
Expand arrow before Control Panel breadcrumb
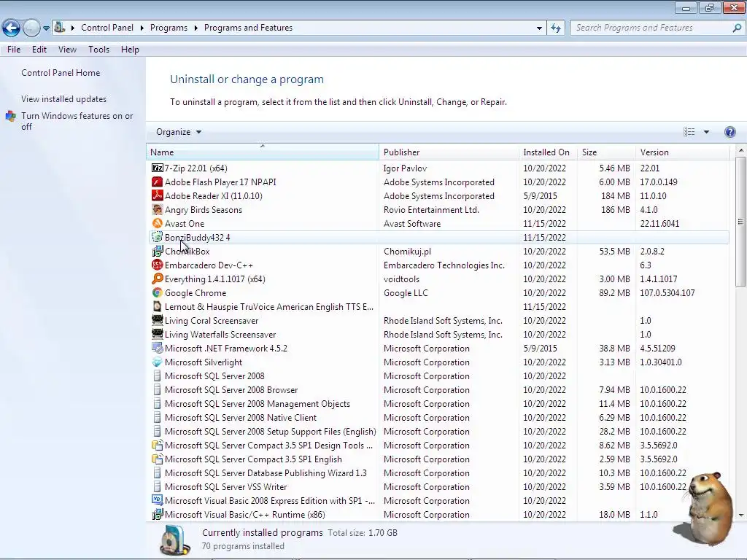tap(73, 28)
